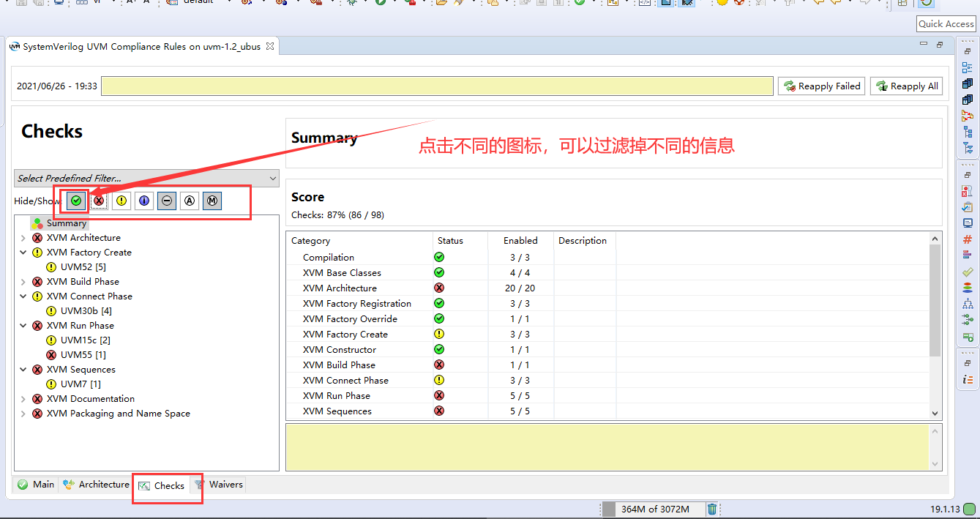
Task: Click the trash can memory cleanup icon
Action: pyautogui.click(x=711, y=508)
